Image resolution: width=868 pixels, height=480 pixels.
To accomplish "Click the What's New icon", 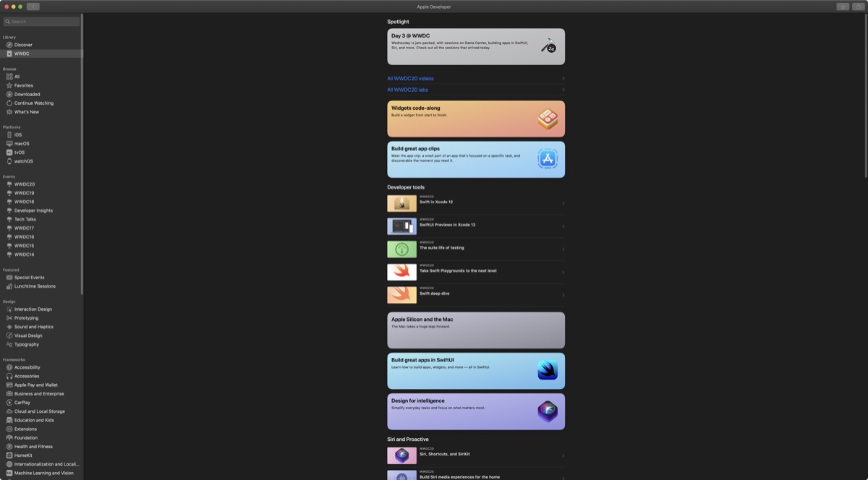I will [9, 112].
